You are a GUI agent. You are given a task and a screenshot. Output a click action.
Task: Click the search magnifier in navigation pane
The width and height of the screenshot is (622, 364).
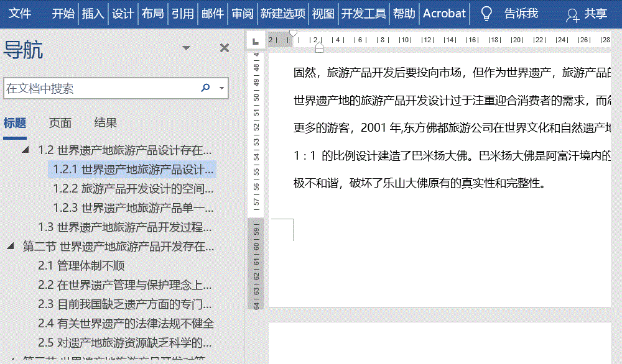tap(205, 88)
